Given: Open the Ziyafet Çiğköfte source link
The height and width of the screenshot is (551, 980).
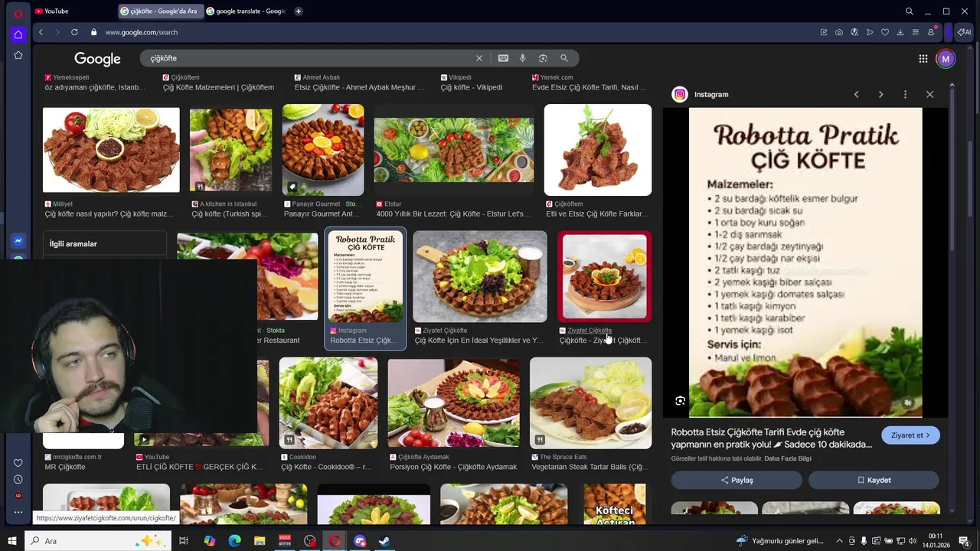Looking at the screenshot, I should click(590, 331).
